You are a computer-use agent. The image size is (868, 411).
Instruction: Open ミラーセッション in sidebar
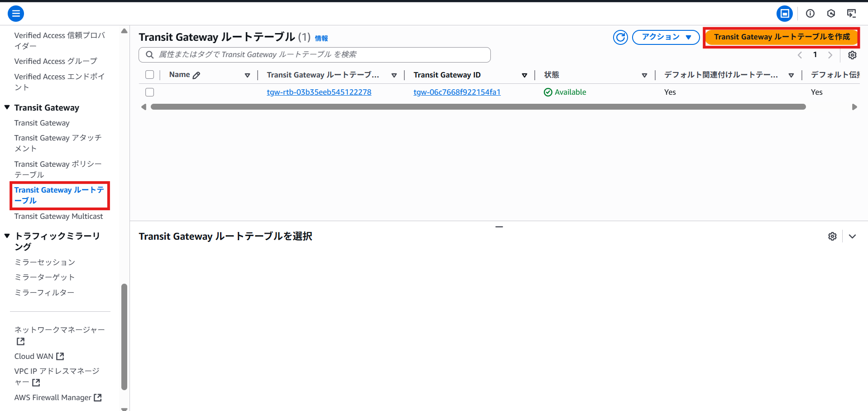pyautogui.click(x=45, y=262)
